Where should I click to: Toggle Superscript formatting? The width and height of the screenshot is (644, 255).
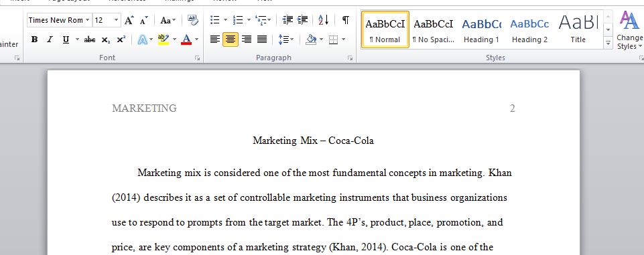click(x=121, y=39)
